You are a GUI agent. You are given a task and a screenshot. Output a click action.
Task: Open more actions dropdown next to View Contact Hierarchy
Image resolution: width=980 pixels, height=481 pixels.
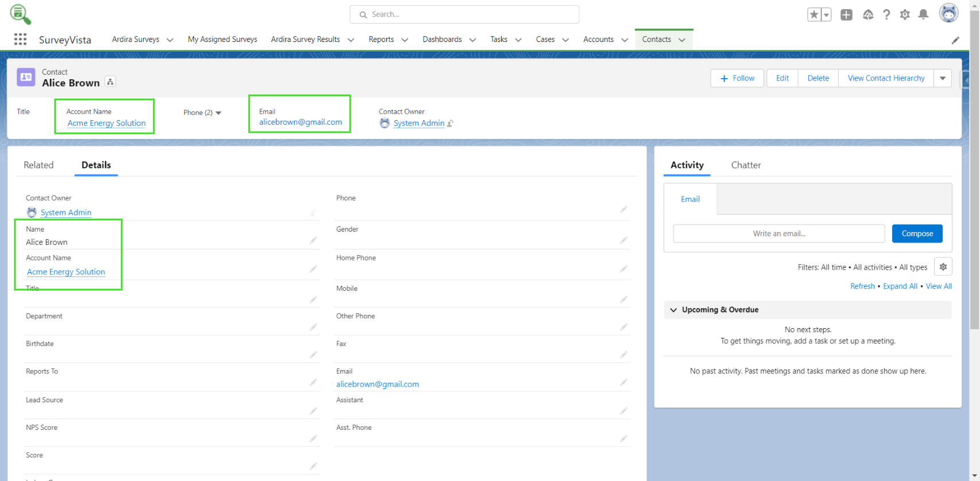click(943, 78)
